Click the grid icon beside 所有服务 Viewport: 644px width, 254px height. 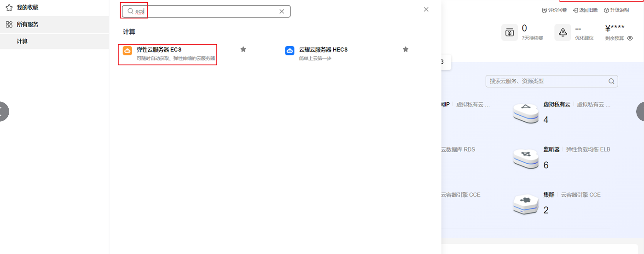tap(9, 24)
